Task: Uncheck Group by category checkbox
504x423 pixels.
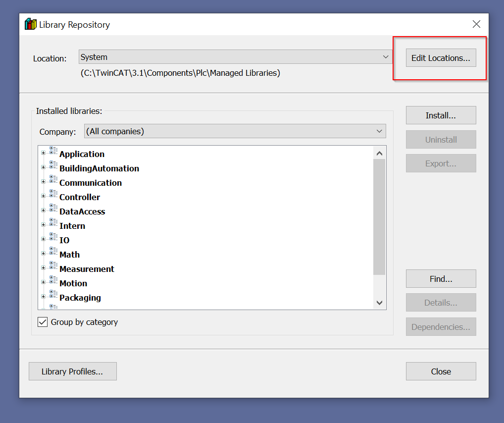Action: coord(43,322)
